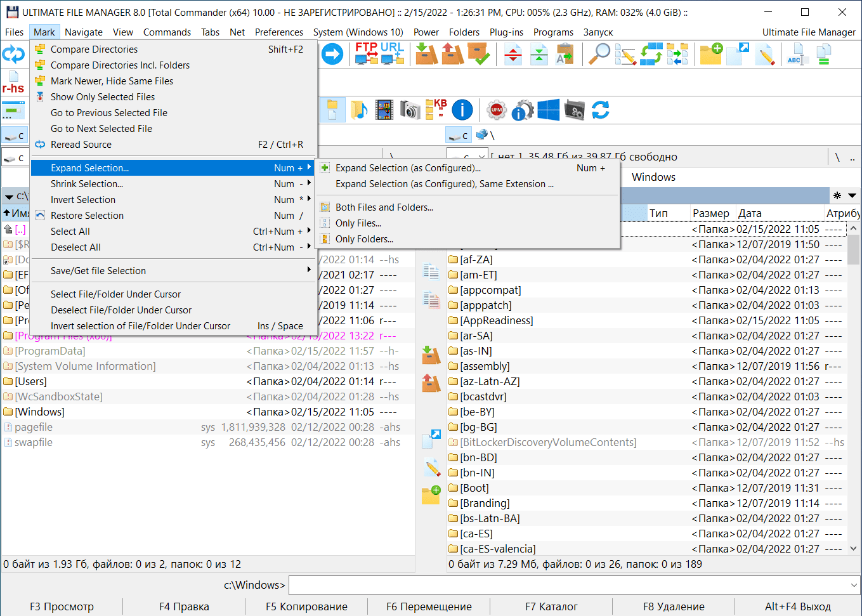Screen dimensions: 862x616
Task: Open submenu arrow for Deselect All
Action: pos(309,247)
